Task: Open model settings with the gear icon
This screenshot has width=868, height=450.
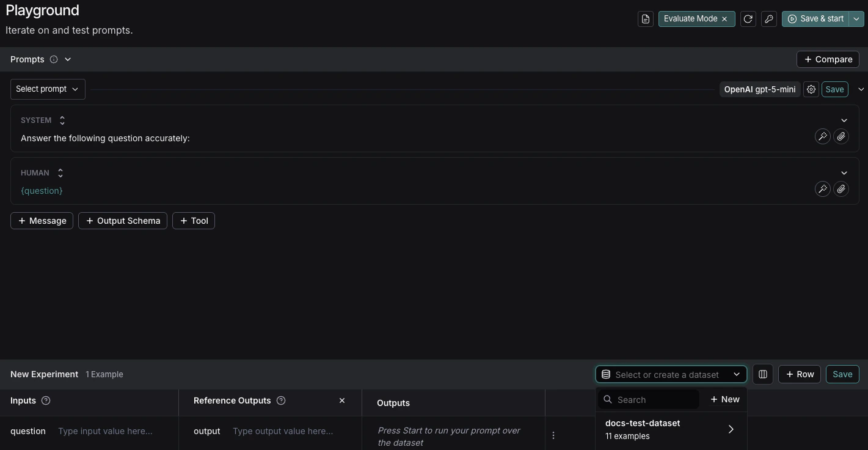Action: [x=811, y=89]
